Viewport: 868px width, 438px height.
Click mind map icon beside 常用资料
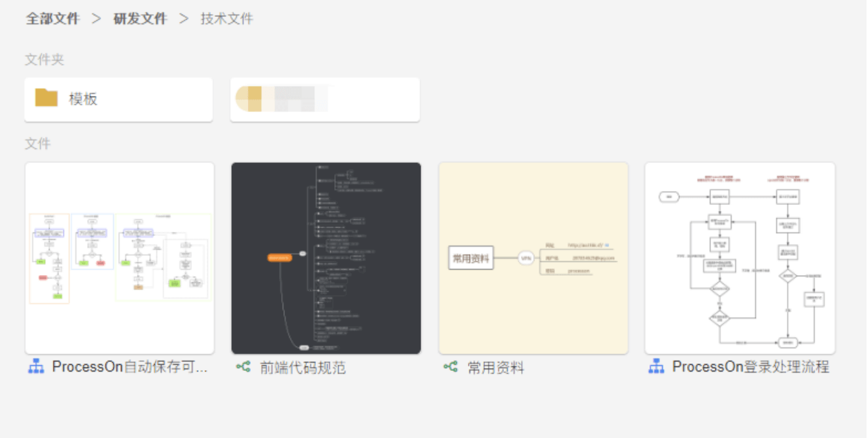[450, 366]
